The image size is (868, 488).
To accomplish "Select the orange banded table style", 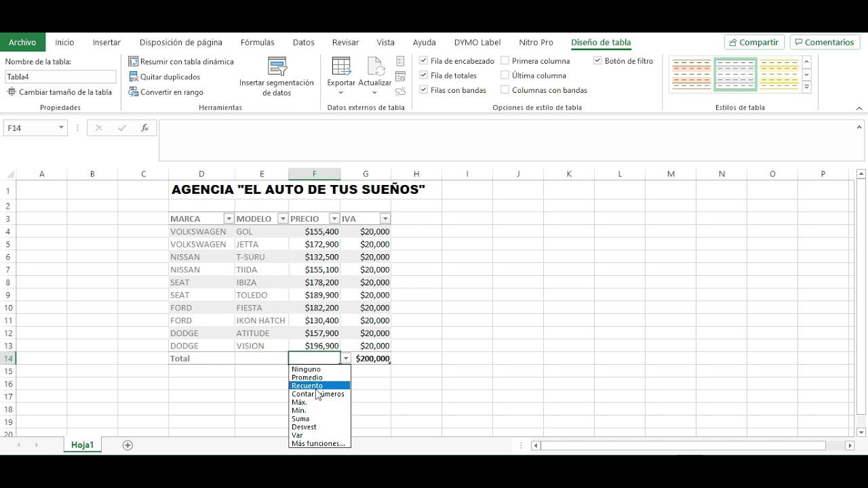I will pos(692,75).
